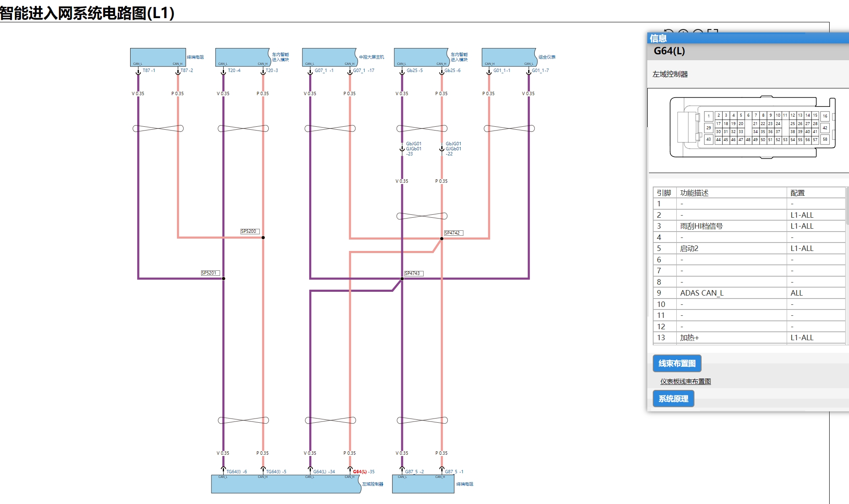This screenshot has height=504, width=849.
Task: Click the TG64(I) -6 connector pin
Action: (224, 469)
